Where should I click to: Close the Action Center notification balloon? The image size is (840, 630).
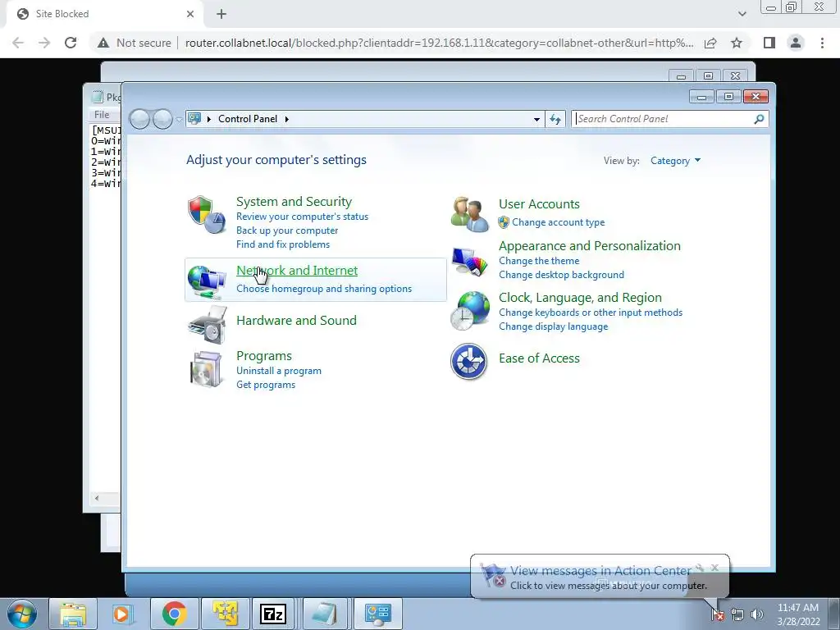[x=714, y=568]
